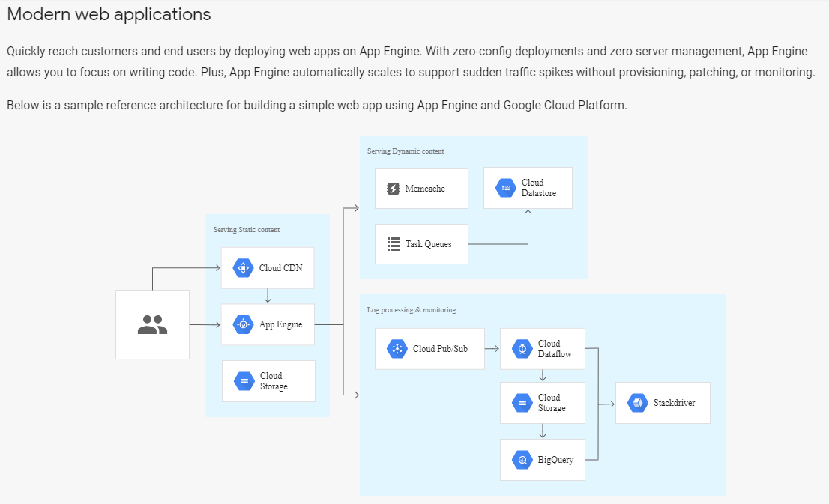Select the "Cloud Datastore" label text
Viewport: 829px width, 504px height.
point(539,188)
